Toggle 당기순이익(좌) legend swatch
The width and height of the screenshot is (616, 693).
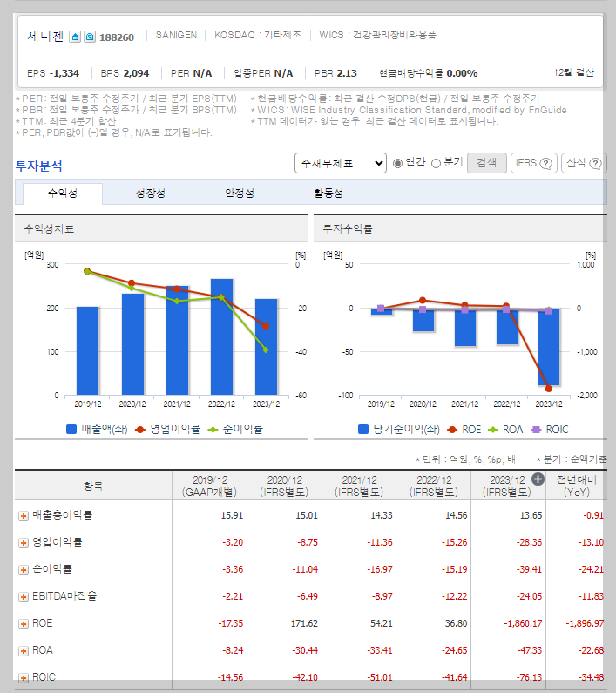[x=363, y=429]
